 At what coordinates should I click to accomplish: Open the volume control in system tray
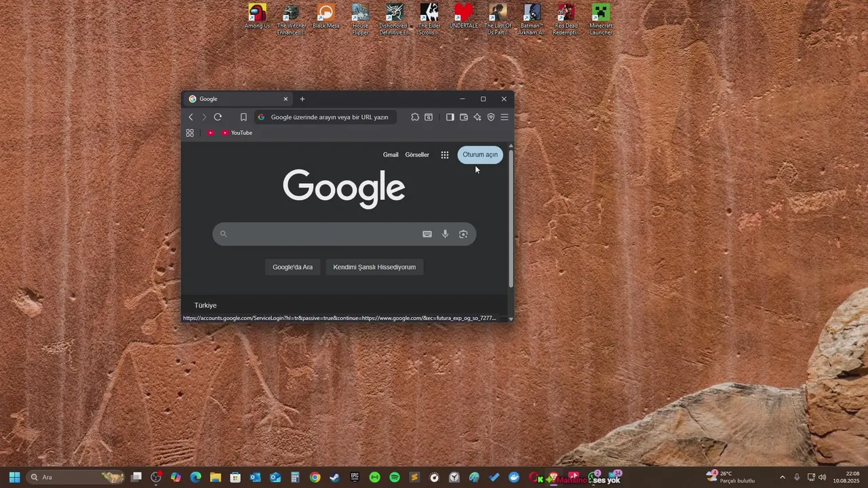click(x=823, y=477)
